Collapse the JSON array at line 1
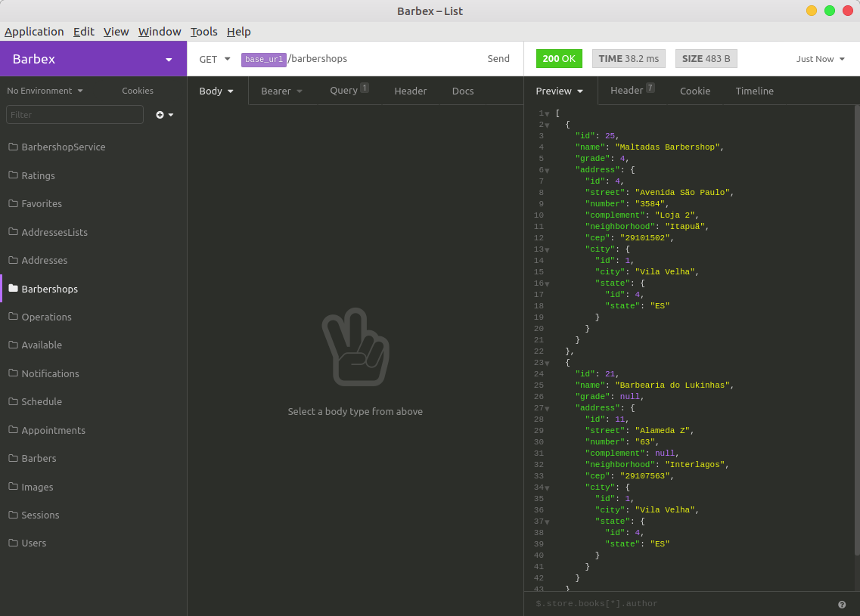Viewport: 860px width, 616px height. [548, 114]
